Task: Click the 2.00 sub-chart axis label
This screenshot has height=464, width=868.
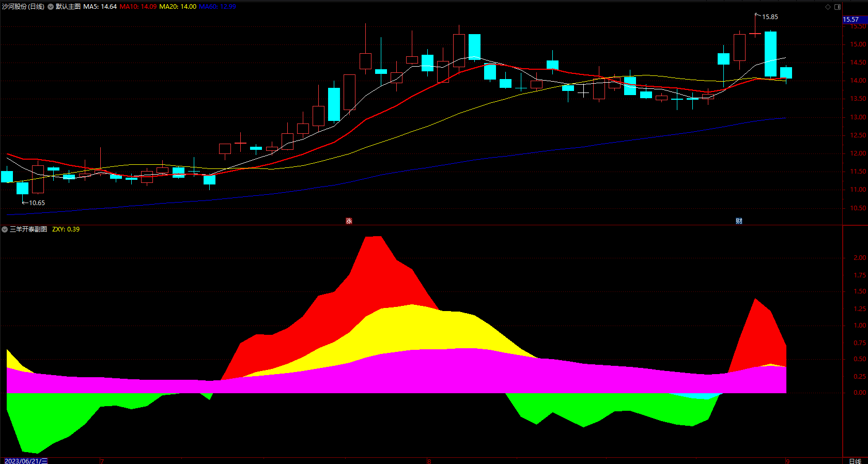Action: (860, 258)
